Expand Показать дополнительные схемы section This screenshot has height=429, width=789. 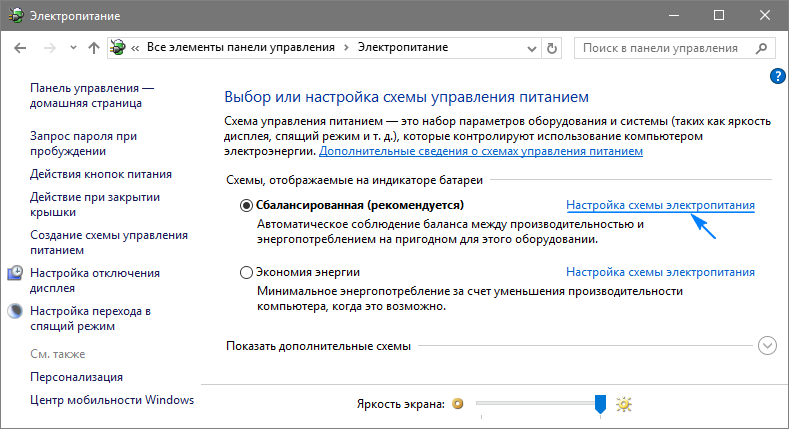click(x=767, y=345)
